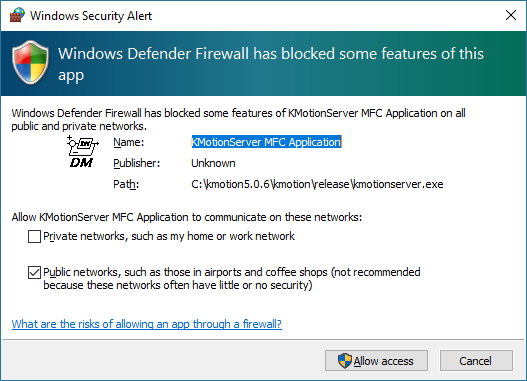Click the highlighted KMotionServer MFC Application name
This screenshot has height=381, width=527.
click(x=267, y=142)
